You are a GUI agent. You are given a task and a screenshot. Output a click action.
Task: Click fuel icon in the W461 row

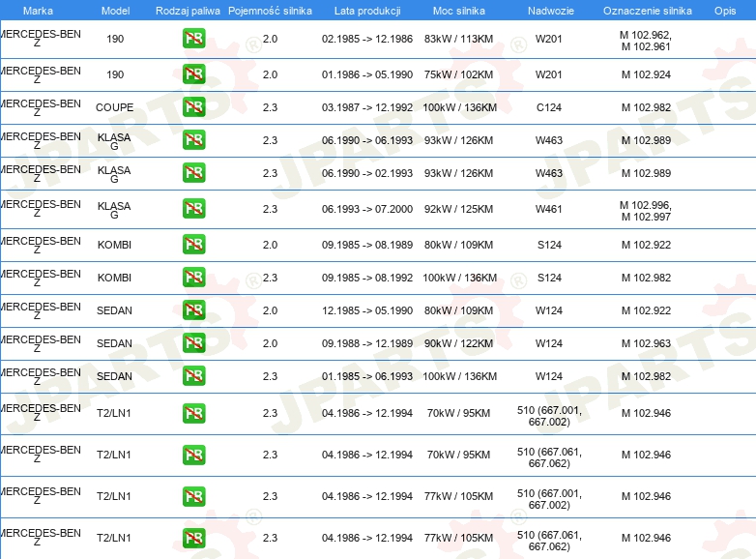click(x=193, y=209)
